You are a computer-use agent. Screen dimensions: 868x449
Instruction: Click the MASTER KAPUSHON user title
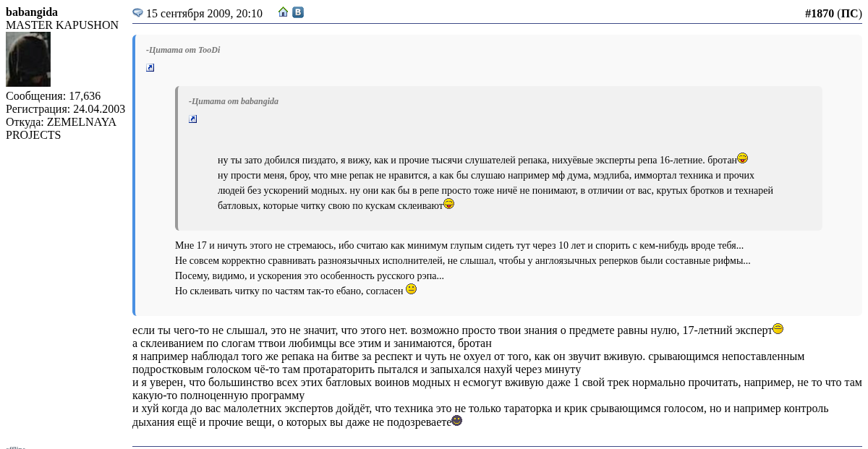[x=62, y=25]
